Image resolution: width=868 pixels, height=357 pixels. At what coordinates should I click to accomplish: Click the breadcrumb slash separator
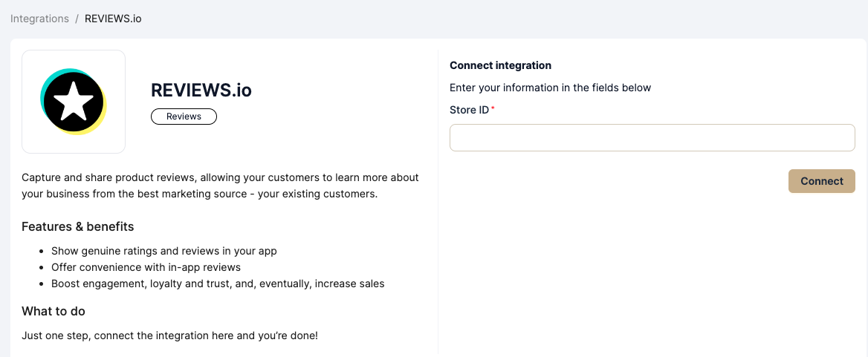[77, 19]
